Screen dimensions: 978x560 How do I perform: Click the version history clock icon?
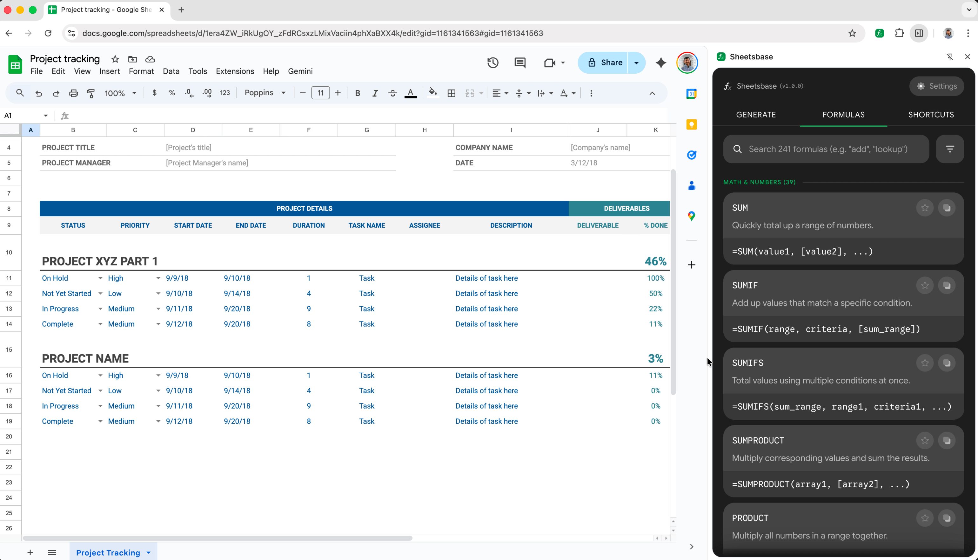[493, 63]
